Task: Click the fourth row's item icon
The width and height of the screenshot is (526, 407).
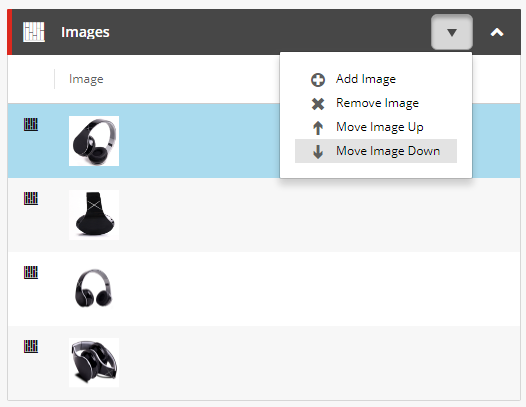Action: coord(31,346)
